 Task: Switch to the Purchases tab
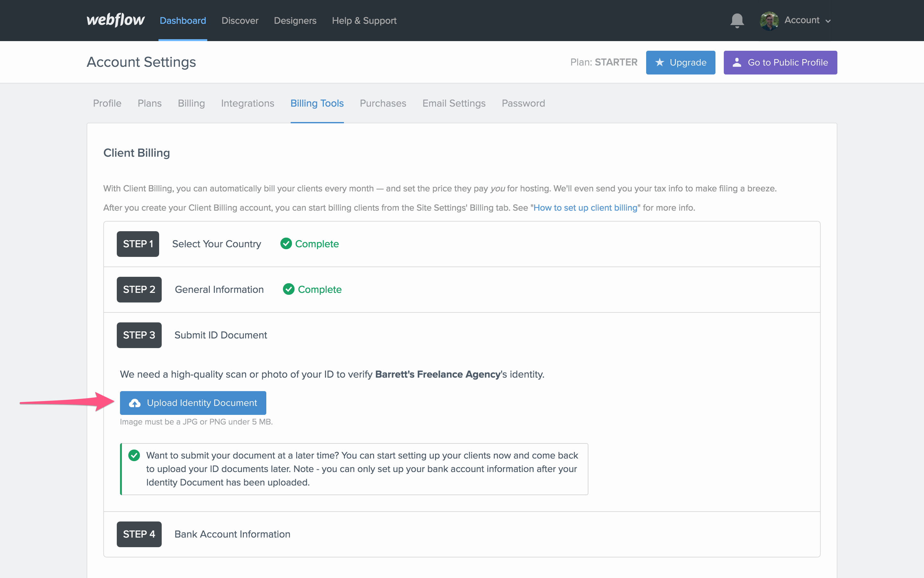coord(383,103)
